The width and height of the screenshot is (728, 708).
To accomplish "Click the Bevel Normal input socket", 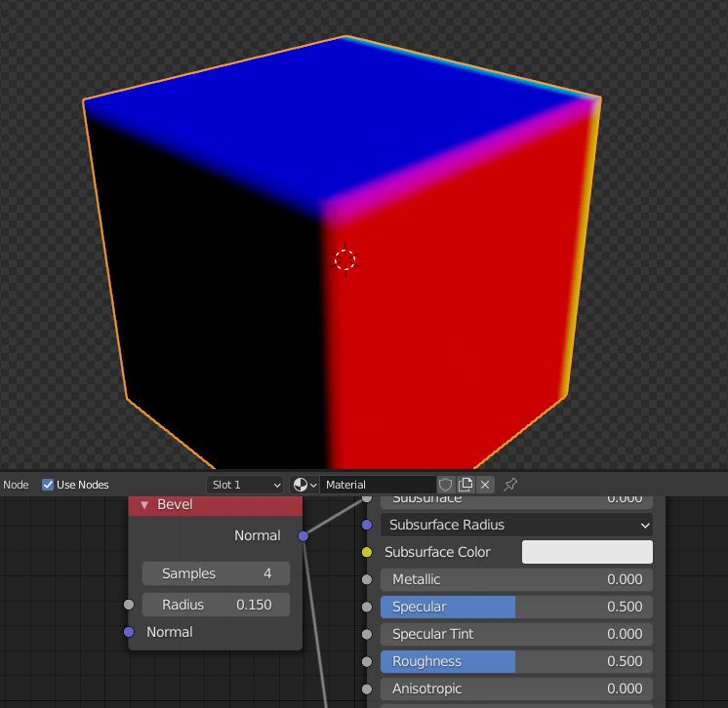I will tap(129, 632).
